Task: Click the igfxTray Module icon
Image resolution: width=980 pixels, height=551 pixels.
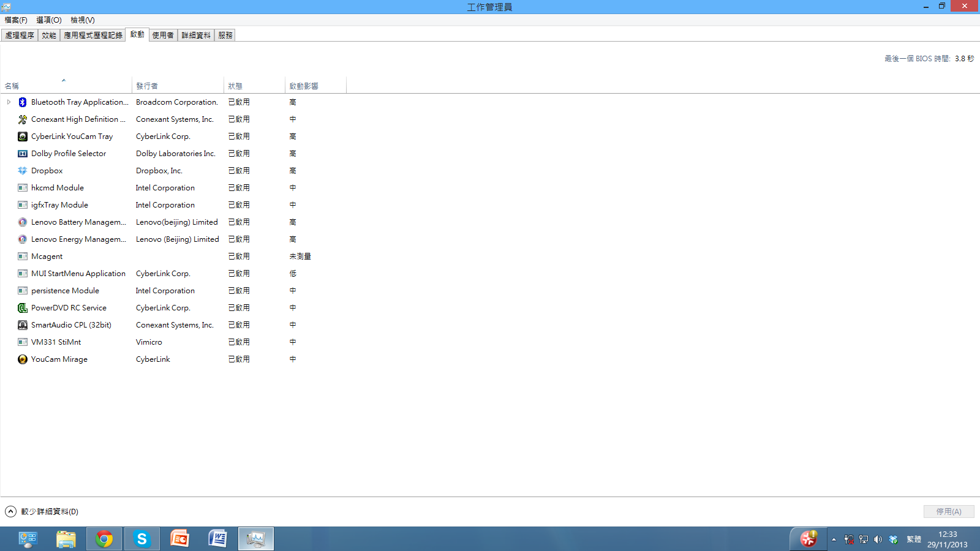Action: [x=23, y=205]
